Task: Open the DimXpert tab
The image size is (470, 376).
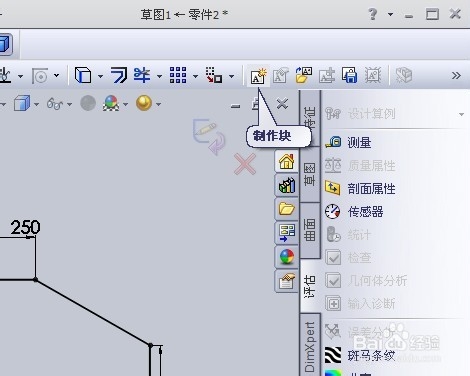Action: (x=310, y=345)
